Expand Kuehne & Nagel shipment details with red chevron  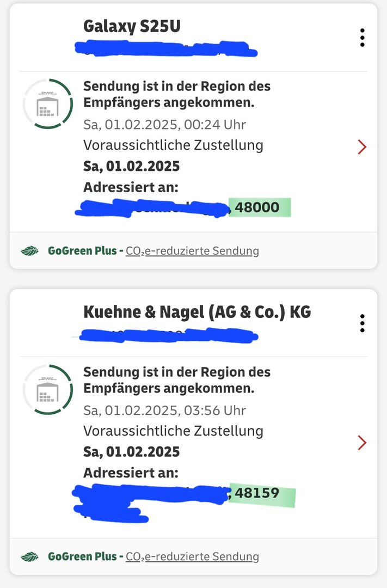(x=362, y=443)
